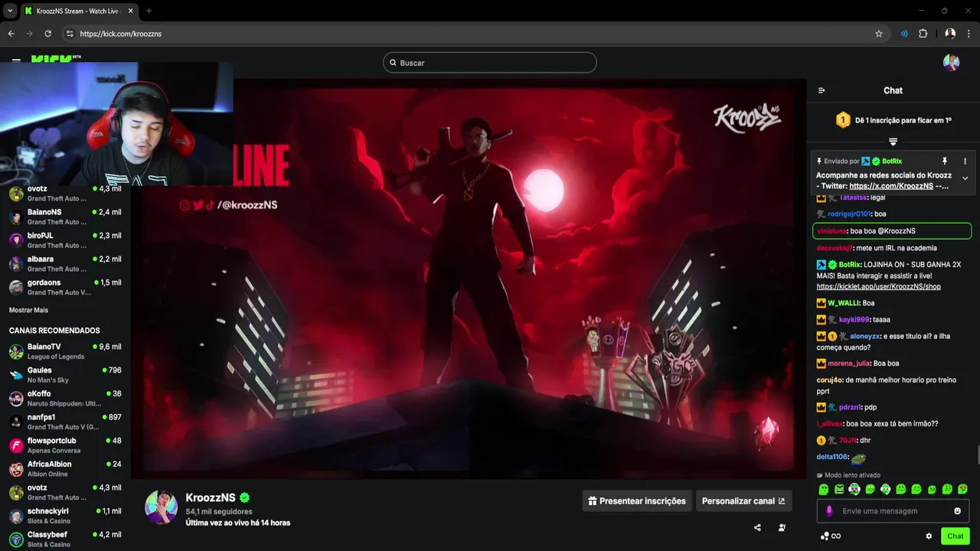Insert the headphones emote with purple eyes
Viewport: 980px width, 551px height.
coord(854,489)
